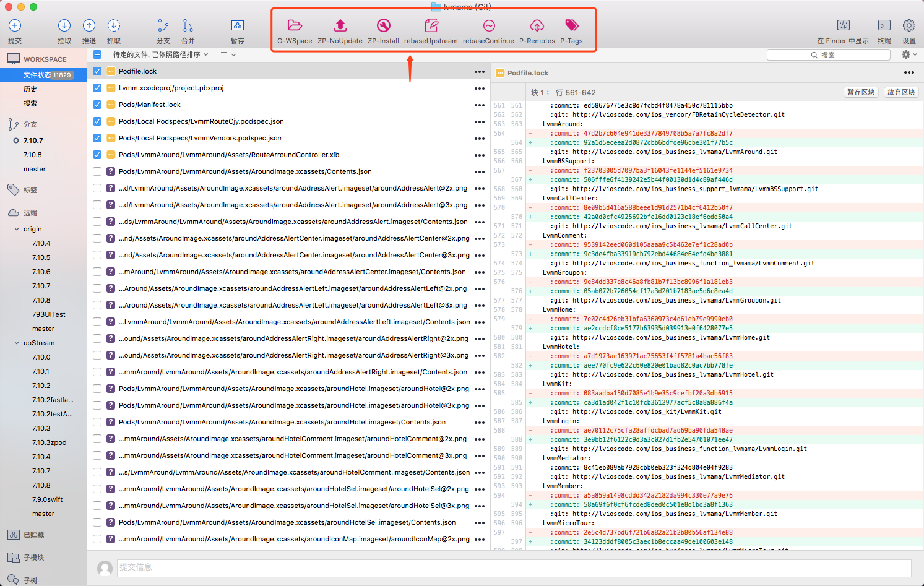Collapse the origin remote tree

click(x=17, y=229)
